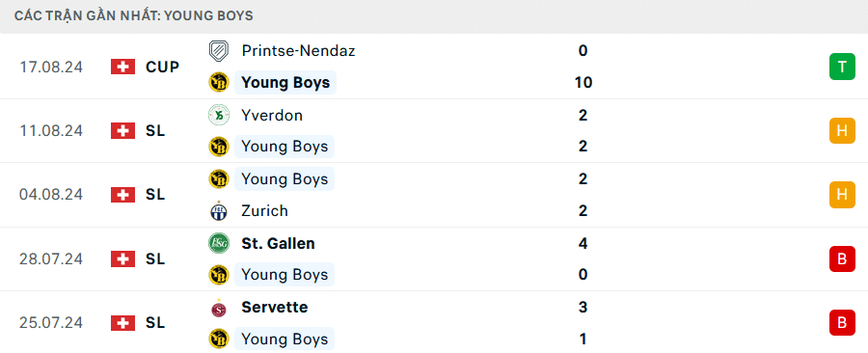Click the green T result badge
This screenshot has height=353, width=868.
click(x=842, y=67)
